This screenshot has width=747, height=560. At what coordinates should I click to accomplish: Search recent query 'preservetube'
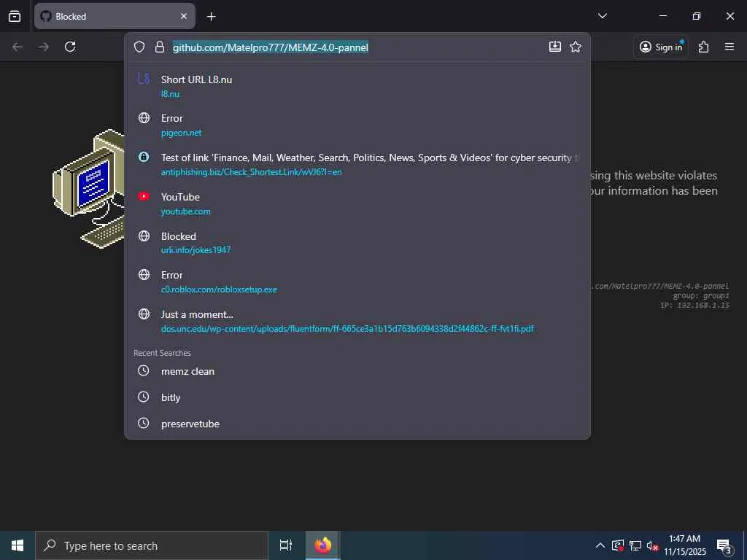357,424
